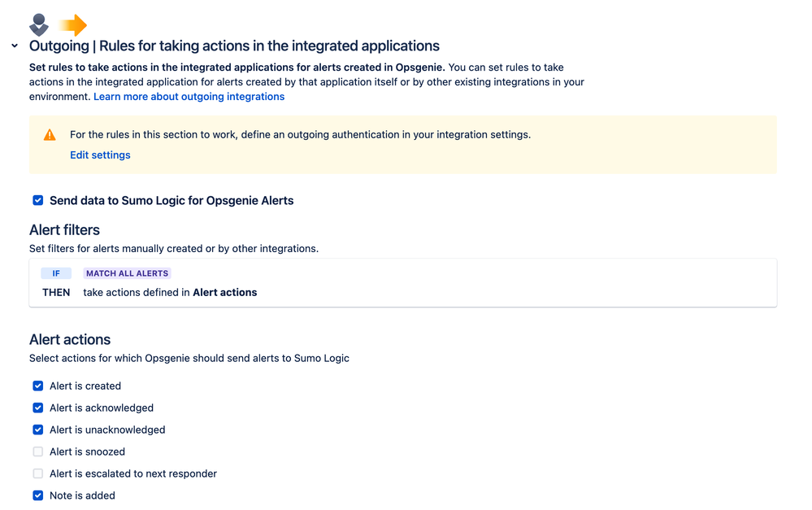Uncheck Send data to Sumo Logic checkbox
Image resolution: width=812 pixels, height=510 pixels.
(38, 200)
